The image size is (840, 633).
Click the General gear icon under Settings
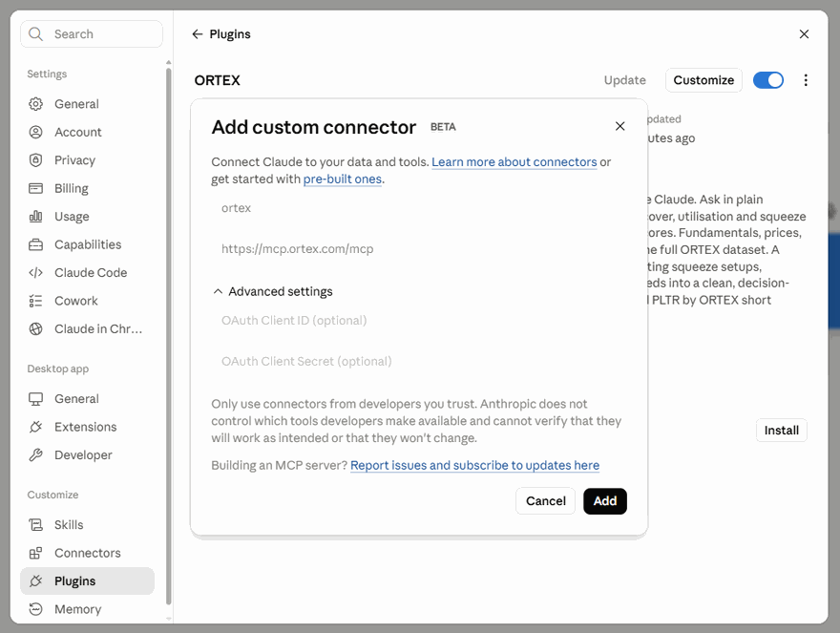click(35, 103)
